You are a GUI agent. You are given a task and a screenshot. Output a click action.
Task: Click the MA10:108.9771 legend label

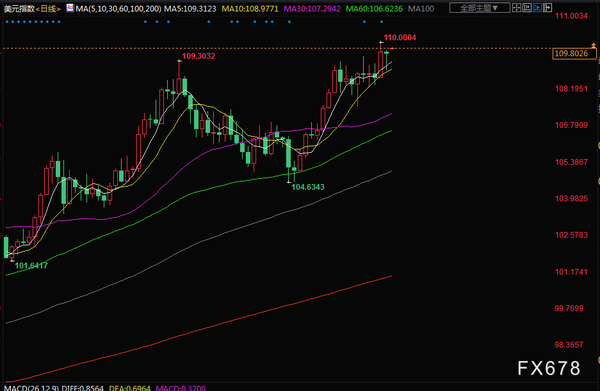250,8
